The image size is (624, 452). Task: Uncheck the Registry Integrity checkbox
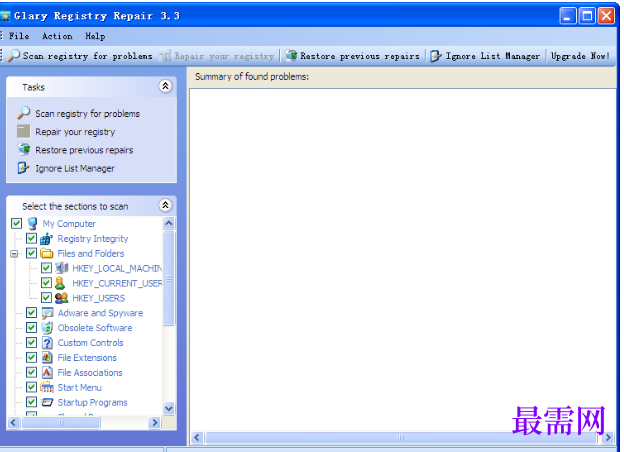31,239
